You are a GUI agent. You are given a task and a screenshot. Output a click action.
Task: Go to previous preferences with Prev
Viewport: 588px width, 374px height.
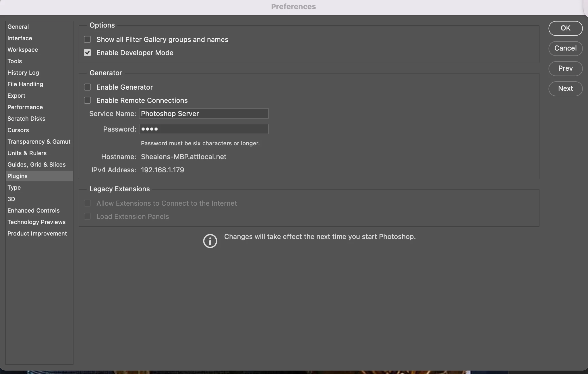pos(565,68)
